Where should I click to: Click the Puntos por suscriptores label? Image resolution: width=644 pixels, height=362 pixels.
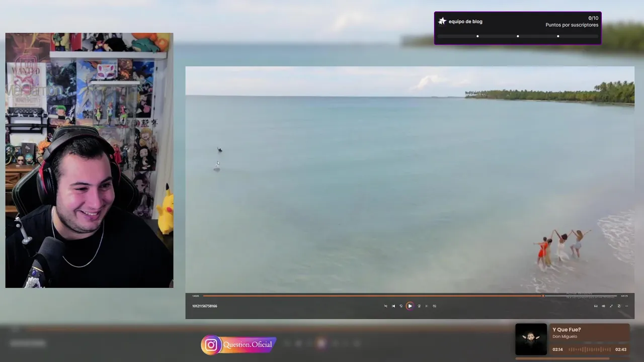[x=572, y=25]
